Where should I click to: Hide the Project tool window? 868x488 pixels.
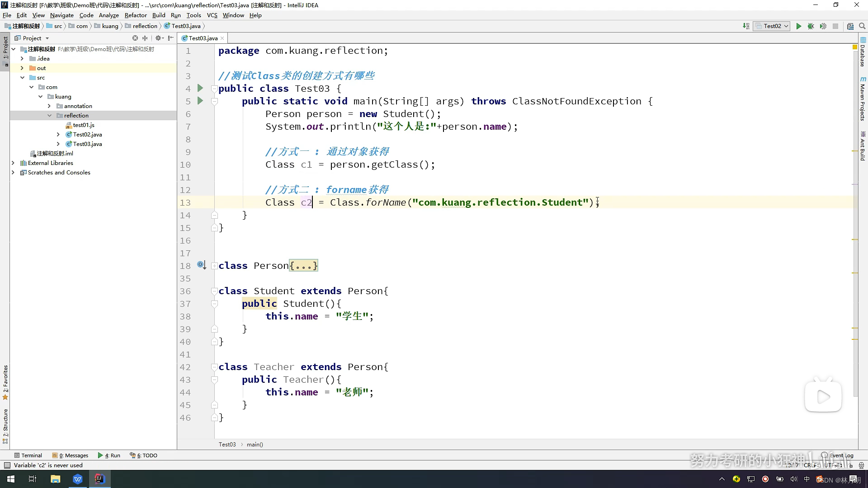tap(171, 38)
